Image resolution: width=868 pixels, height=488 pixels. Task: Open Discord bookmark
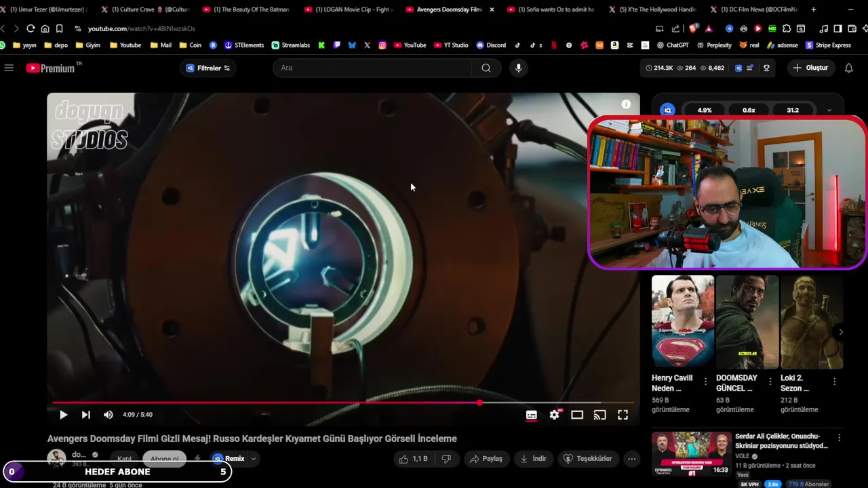click(x=491, y=45)
